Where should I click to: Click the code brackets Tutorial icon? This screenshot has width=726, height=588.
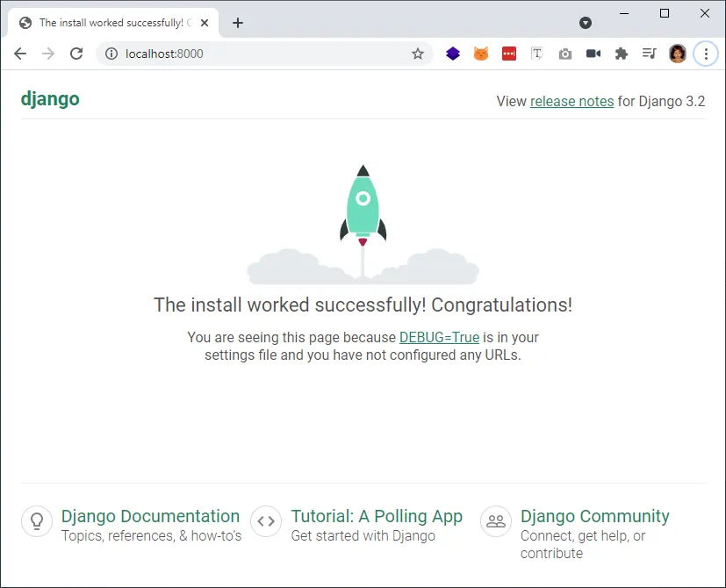click(266, 521)
